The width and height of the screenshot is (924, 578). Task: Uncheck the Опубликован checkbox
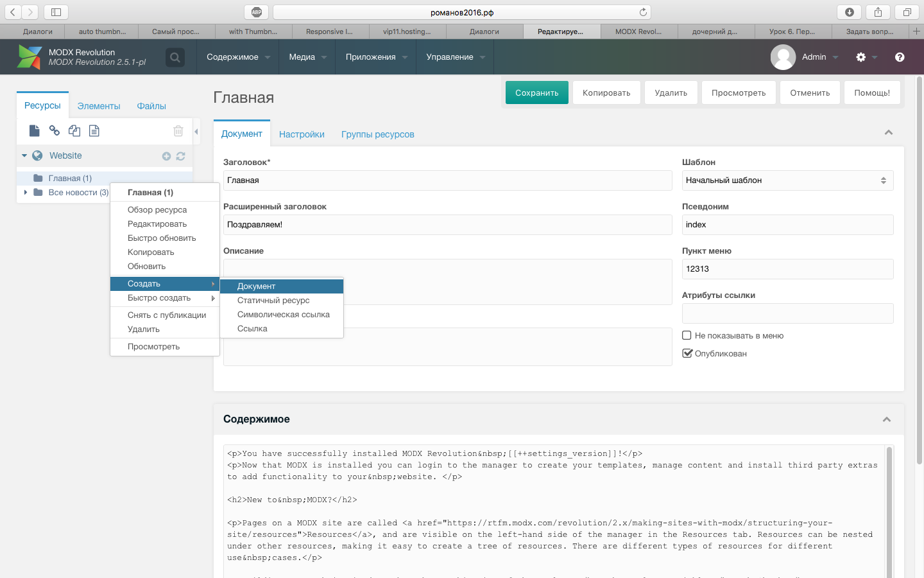(x=687, y=353)
